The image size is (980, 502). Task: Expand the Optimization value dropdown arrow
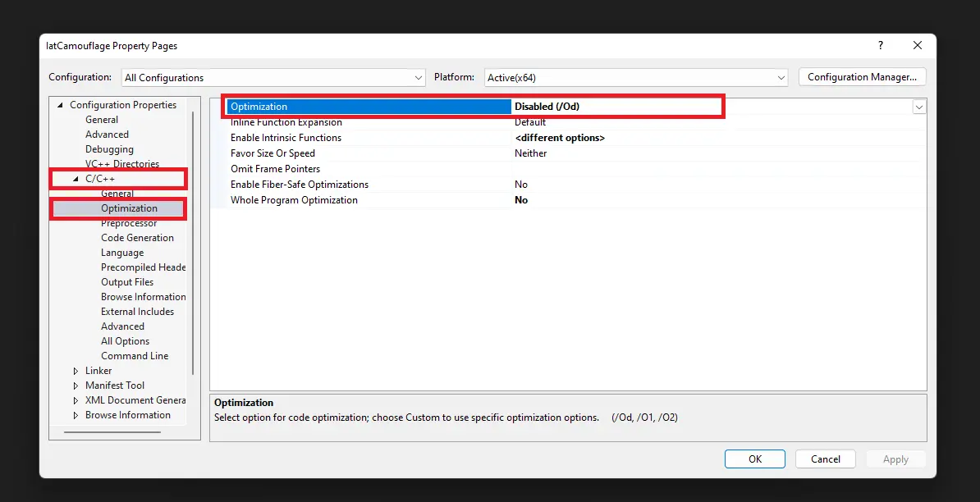[918, 107]
